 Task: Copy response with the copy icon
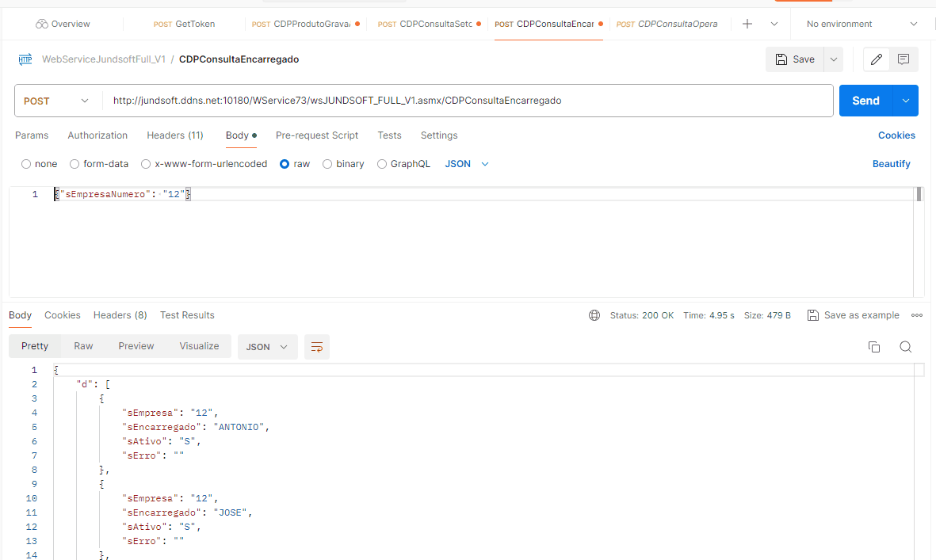[874, 347]
